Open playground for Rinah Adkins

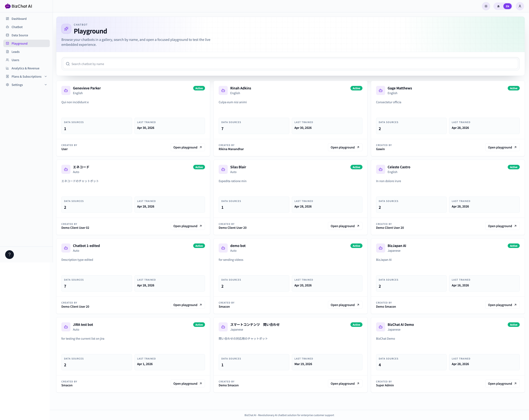pyautogui.click(x=345, y=147)
